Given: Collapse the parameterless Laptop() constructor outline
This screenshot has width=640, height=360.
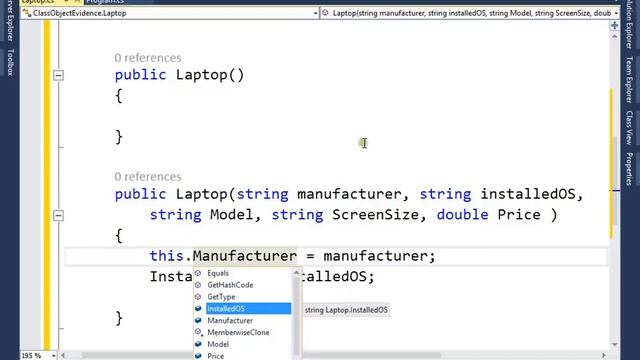Looking at the screenshot, I should click(58, 76).
